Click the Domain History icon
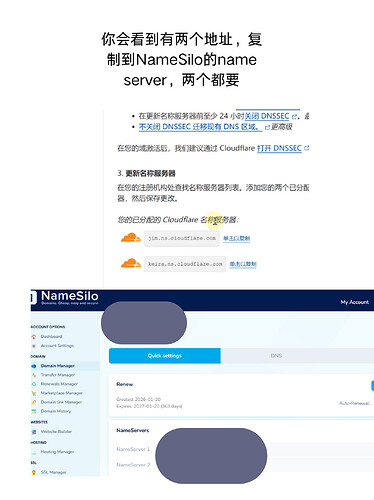Screen dimensions: 374x500 (34, 411)
